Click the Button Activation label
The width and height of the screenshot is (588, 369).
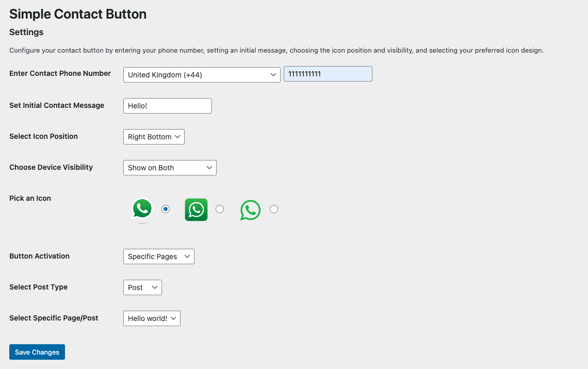(39, 256)
